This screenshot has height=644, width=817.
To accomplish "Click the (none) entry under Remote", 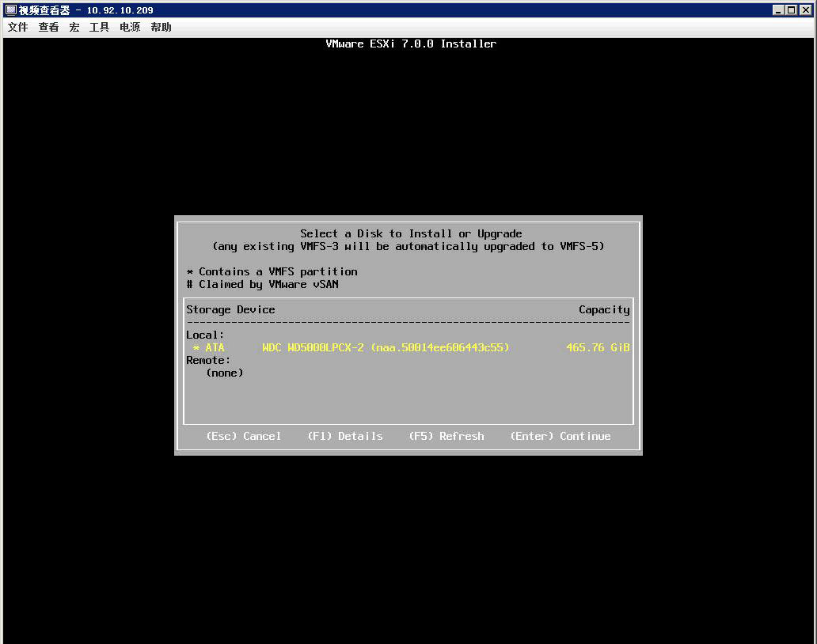I will [224, 373].
